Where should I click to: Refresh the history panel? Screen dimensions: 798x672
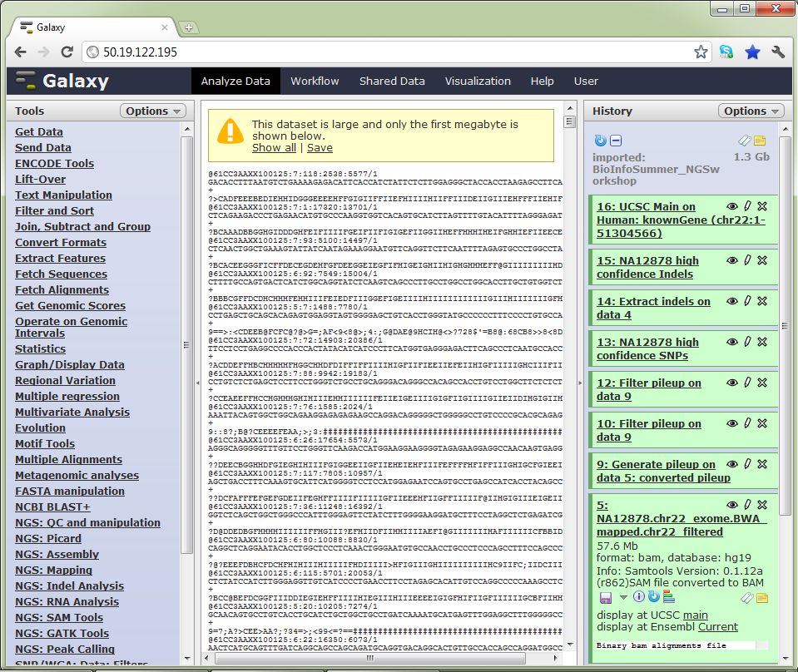click(601, 141)
